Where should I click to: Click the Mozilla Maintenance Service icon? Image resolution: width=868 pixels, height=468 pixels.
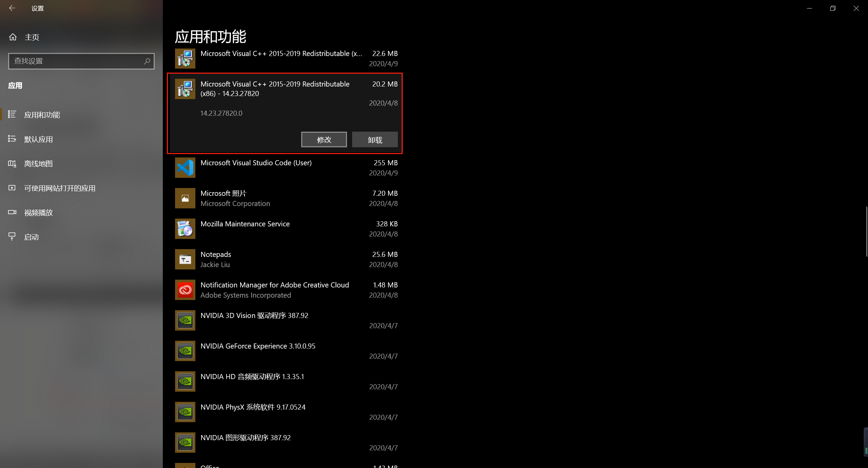185,229
